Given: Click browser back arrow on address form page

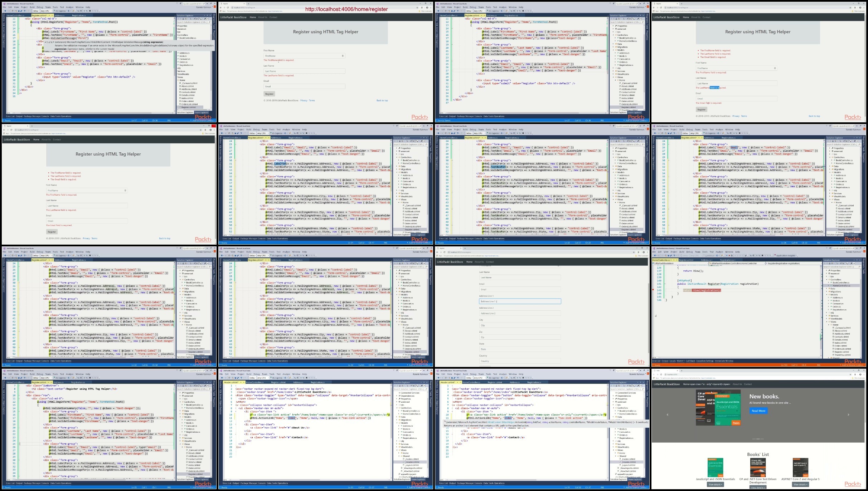Looking at the screenshot, I should 437,252.
